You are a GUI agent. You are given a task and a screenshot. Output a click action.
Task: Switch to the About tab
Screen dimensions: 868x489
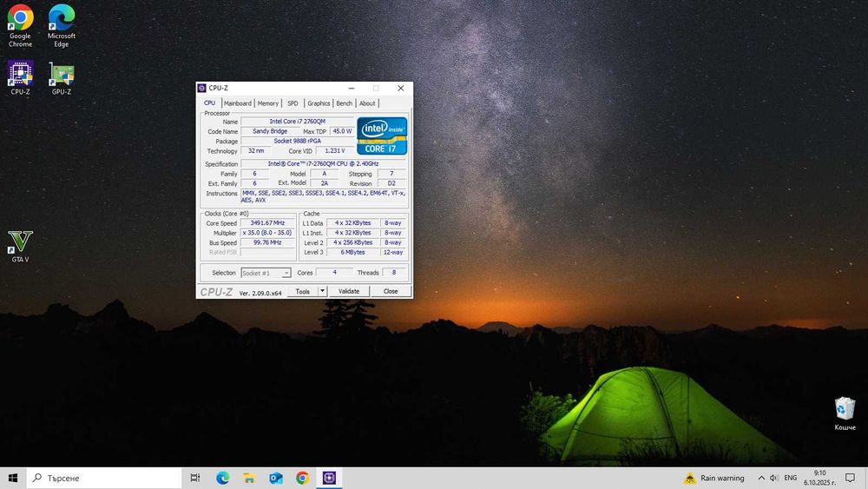pos(367,103)
